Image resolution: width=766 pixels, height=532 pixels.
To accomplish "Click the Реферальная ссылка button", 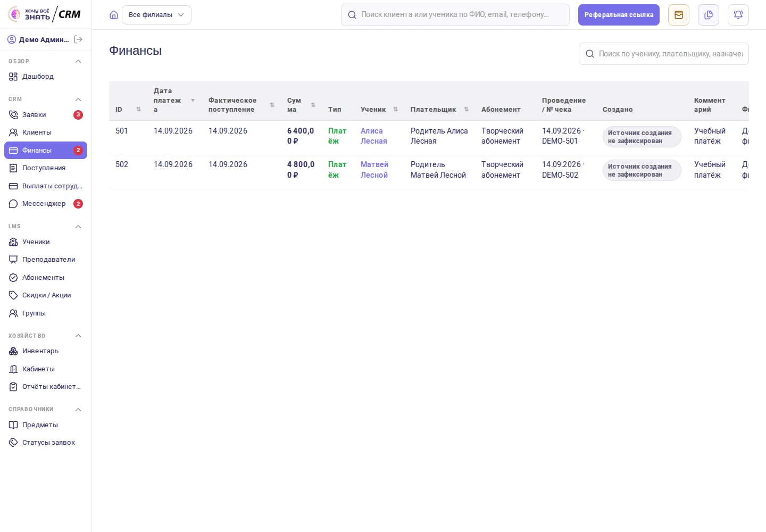I will [619, 15].
